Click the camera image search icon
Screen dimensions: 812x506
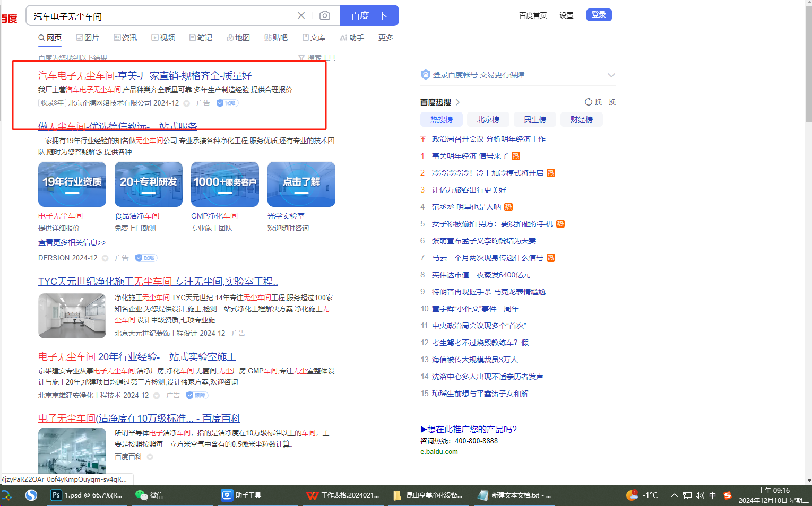pos(324,16)
